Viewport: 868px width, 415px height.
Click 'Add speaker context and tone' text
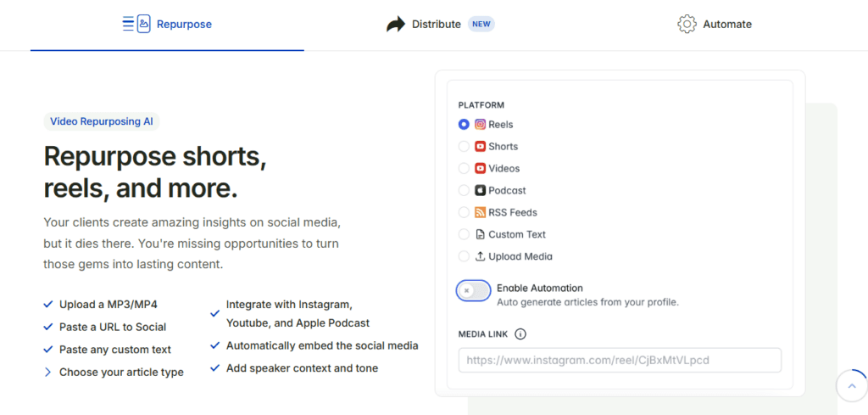click(x=303, y=368)
